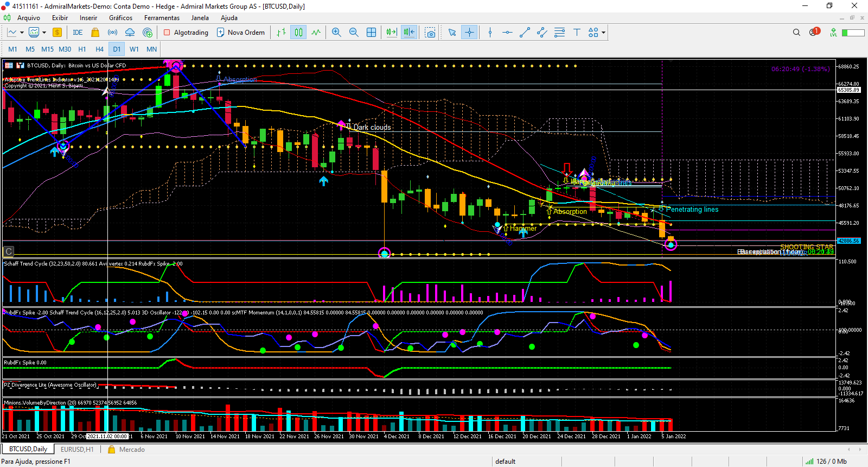Toggle Algotrading on or off
Viewport: 868px width, 467px height.
pos(186,33)
